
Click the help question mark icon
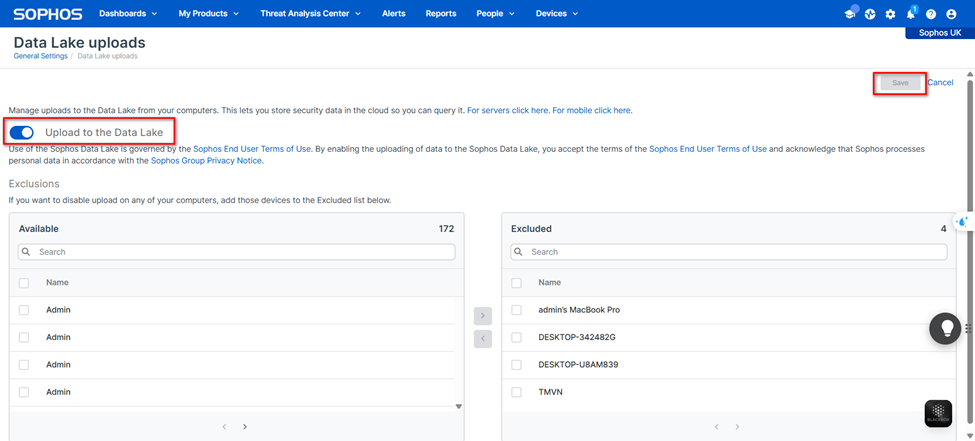click(x=931, y=14)
